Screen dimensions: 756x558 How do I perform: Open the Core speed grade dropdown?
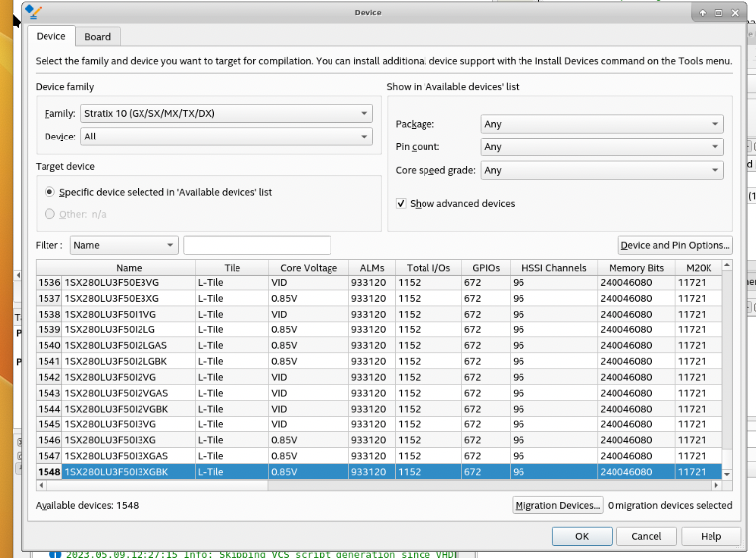coord(602,170)
